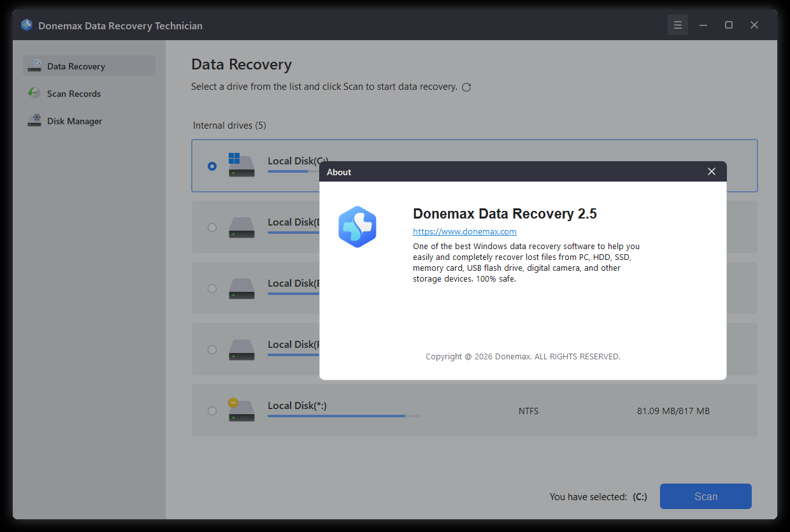
Task: Select the Local Disk(C:) radio button
Action: coord(212,166)
